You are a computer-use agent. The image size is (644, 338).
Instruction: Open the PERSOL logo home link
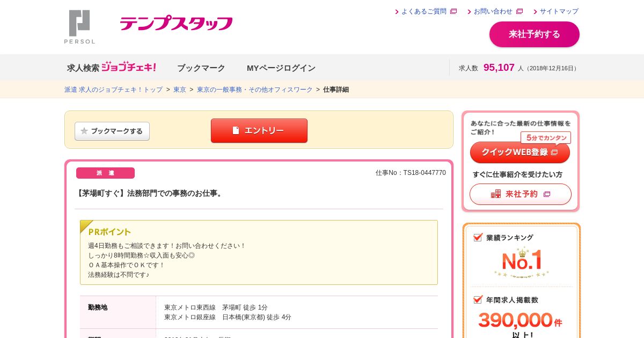pyautogui.click(x=79, y=27)
